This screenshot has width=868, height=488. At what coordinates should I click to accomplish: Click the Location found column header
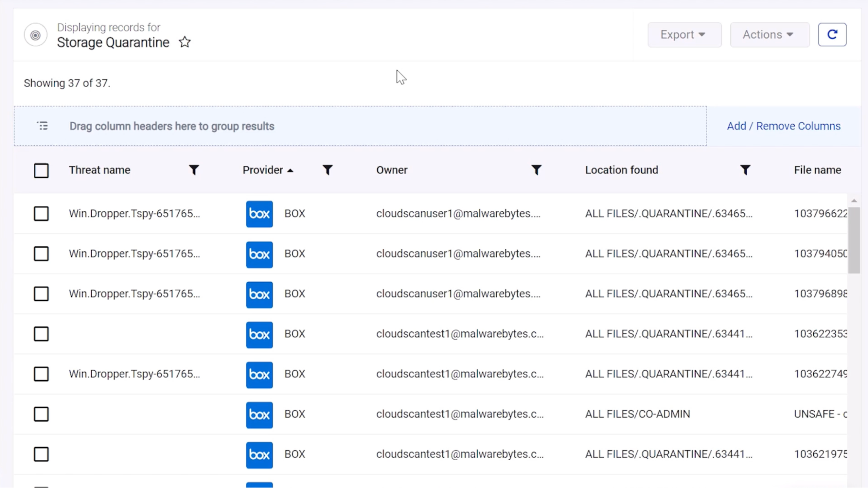click(621, 170)
